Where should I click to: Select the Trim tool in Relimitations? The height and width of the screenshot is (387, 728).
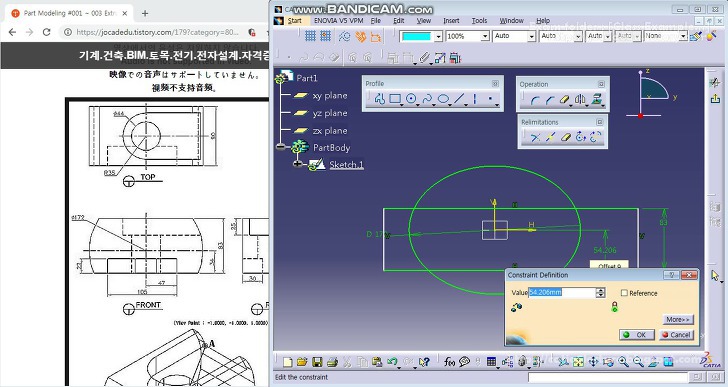(535, 137)
